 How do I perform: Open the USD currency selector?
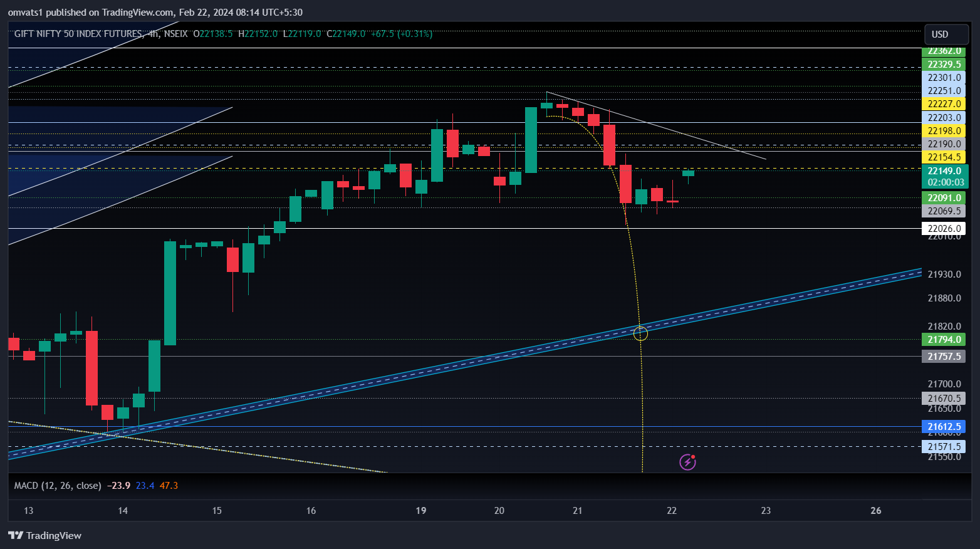[x=947, y=34]
